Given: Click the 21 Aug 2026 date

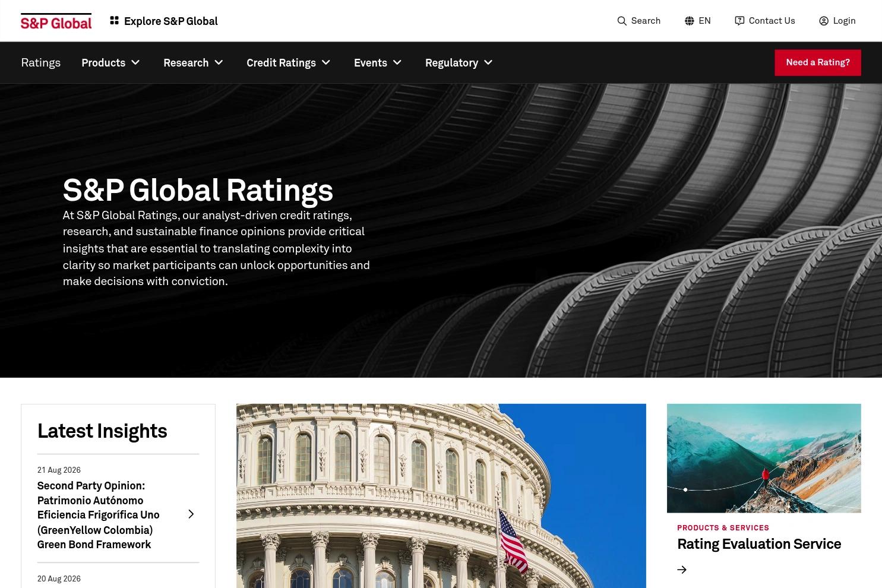Looking at the screenshot, I should tap(59, 470).
